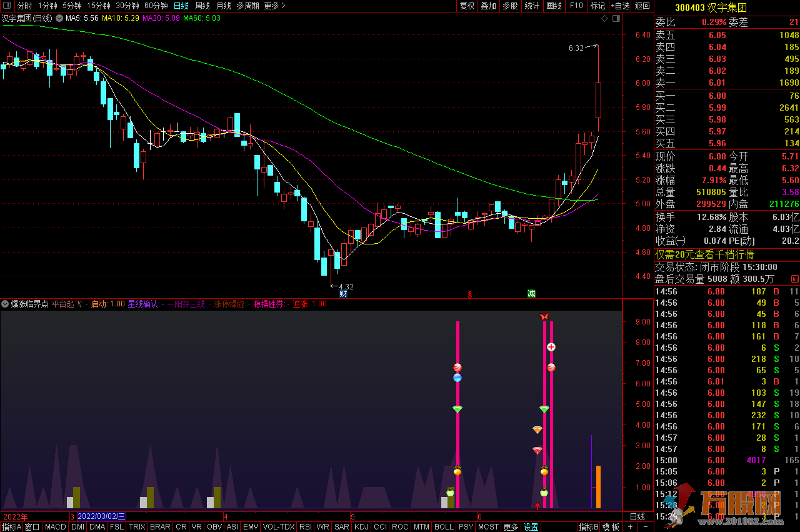800x532 pixels.
Task: Toggle the panel layout icon beside the diamond
Action: click(616, 19)
